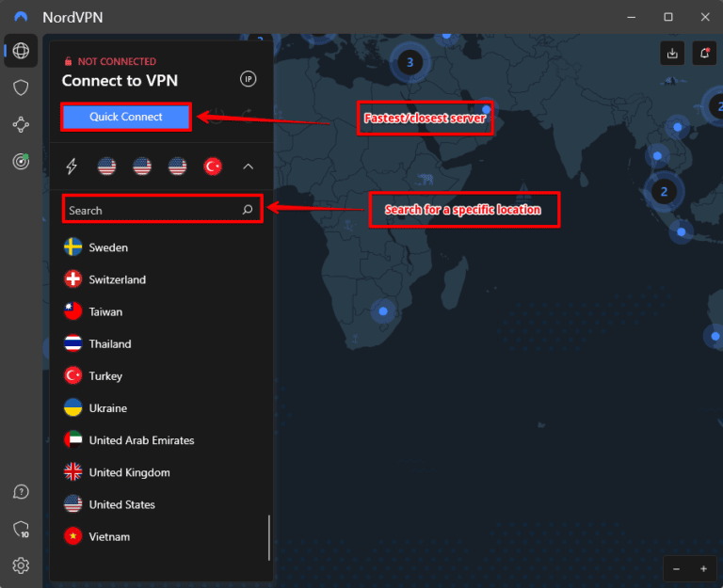Open the shield icon with 10 badge
Image resolution: width=723 pixels, height=588 pixels.
[x=21, y=530]
